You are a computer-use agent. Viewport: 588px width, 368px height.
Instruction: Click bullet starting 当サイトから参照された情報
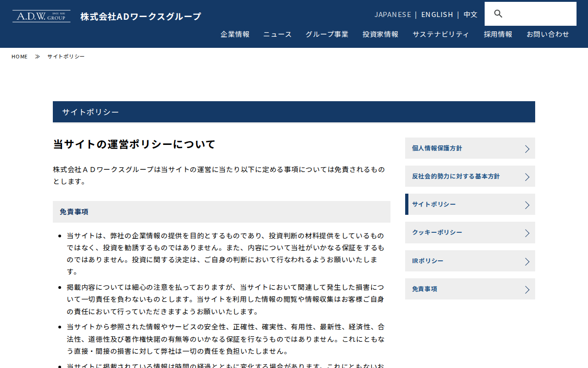[x=225, y=339]
